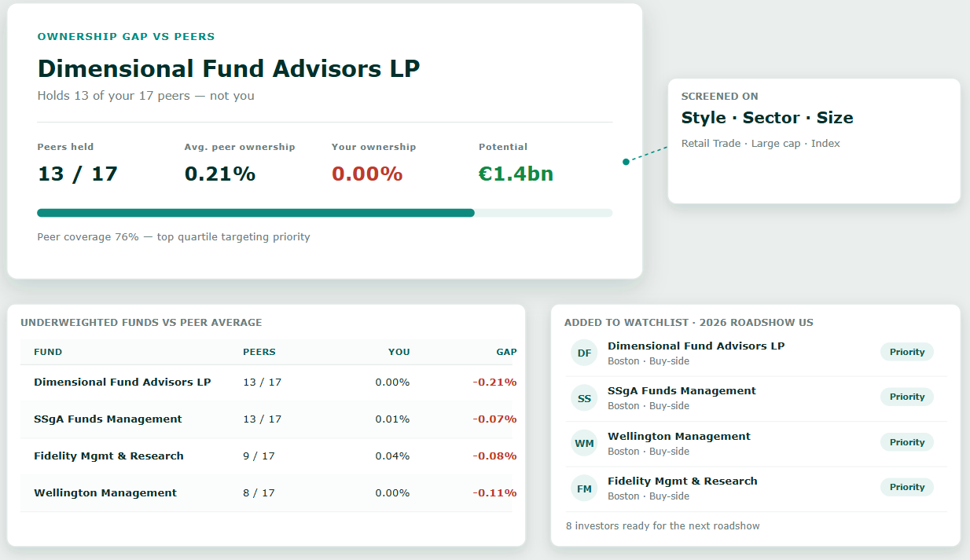Click the €1.4bn potential value
This screenshot has height=560, width=970.
tap(516, 174)
